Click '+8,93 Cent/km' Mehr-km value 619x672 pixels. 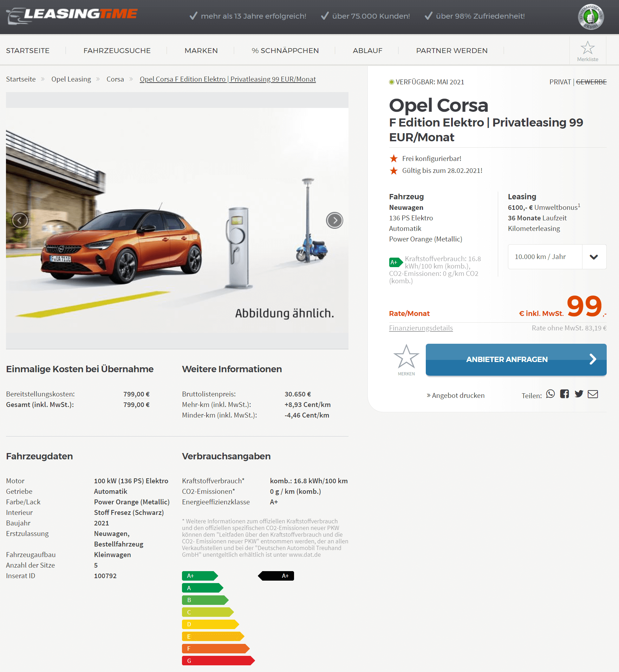pyautogui.click(x=308, y=405)
